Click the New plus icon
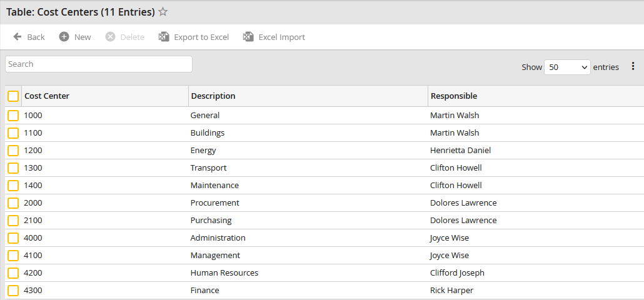644x300 pixels. click(64, 37)
